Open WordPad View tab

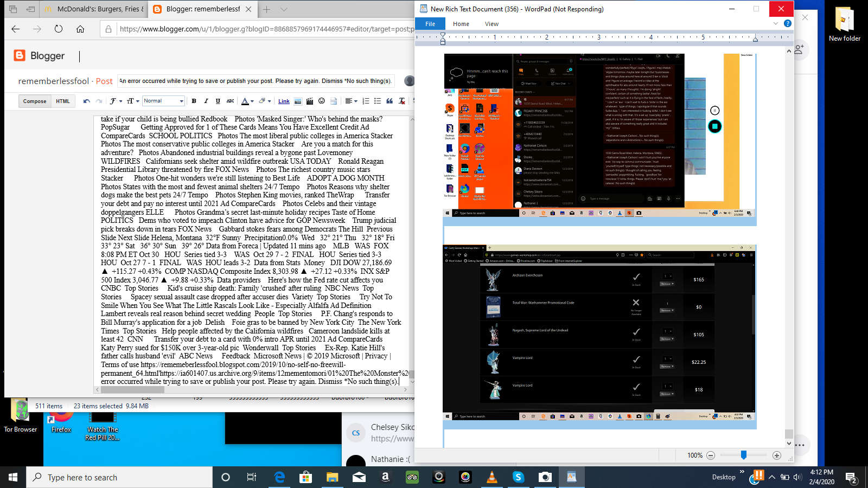[492, 24]
